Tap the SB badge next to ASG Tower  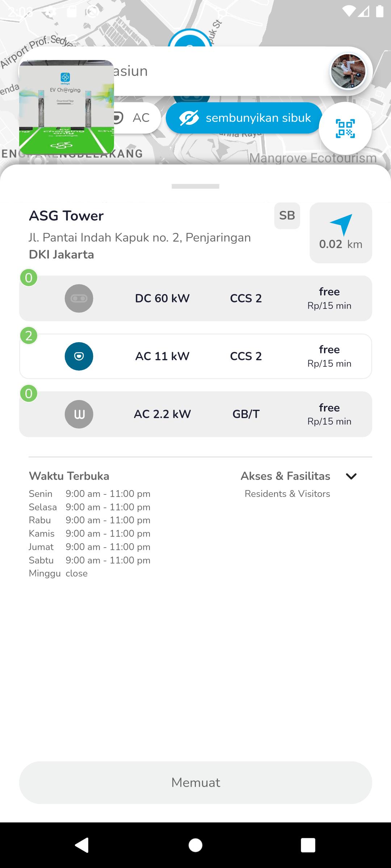point(287,216)
